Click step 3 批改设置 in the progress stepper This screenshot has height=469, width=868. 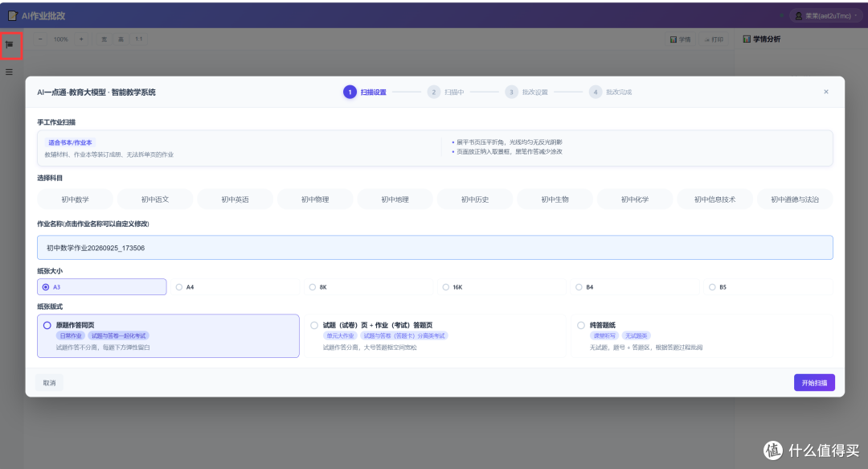tap(526, 92)
